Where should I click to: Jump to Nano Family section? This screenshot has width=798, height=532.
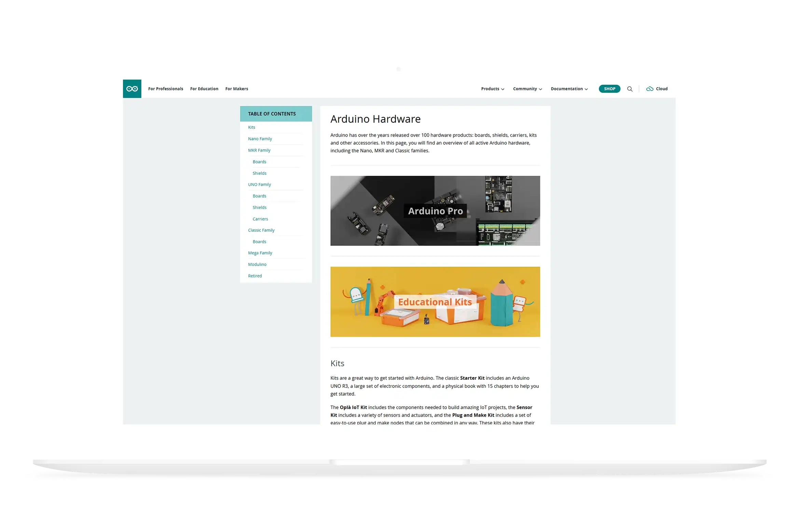click(x=260, y=139)
